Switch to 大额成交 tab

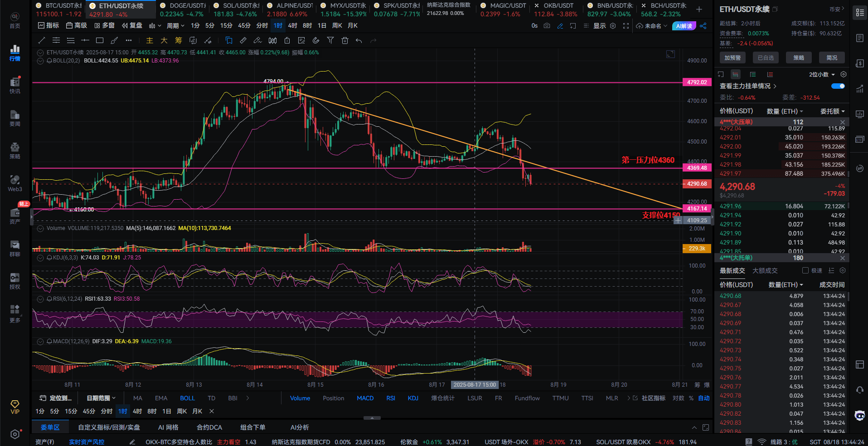coord(765,270)
